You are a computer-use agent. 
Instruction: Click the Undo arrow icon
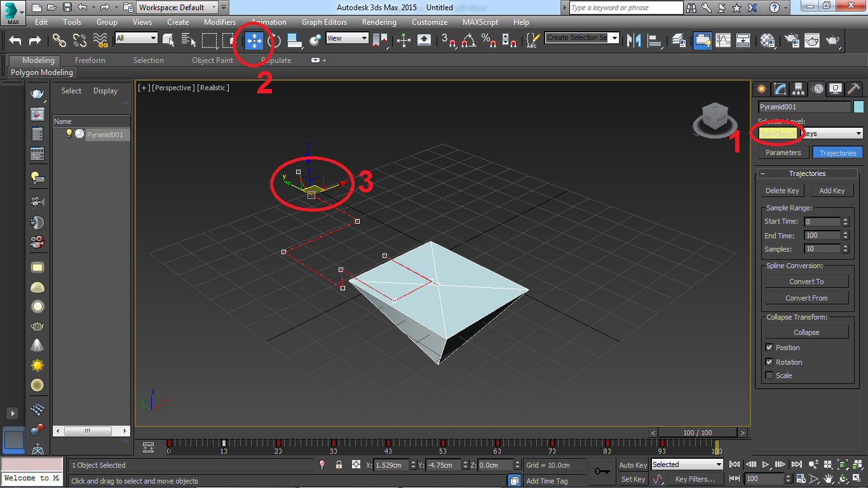15,41
